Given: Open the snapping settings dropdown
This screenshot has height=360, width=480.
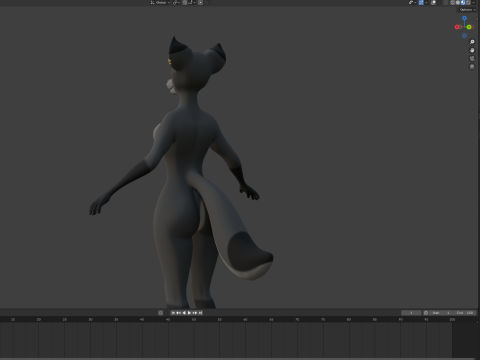Looking at the screenshot, I should pyautogui.click(x=191, y=2).
